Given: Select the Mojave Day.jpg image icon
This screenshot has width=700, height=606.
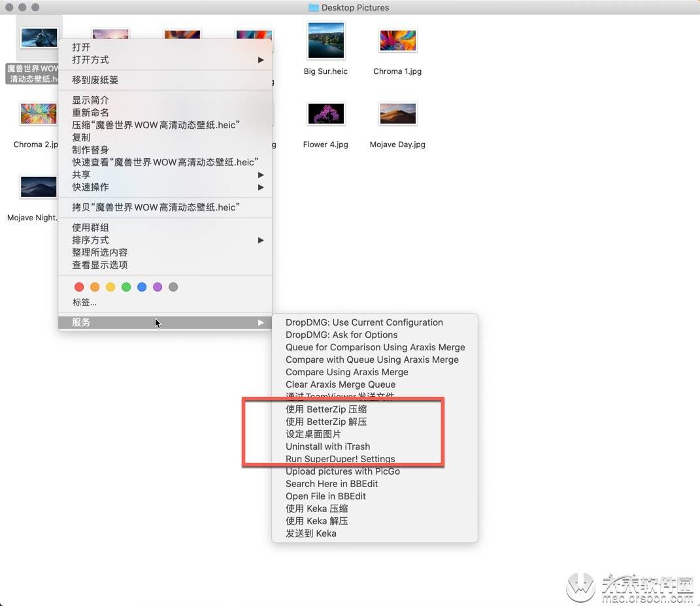Looking at the screenshot, I should pyautogui.click(x=397, y=114).
